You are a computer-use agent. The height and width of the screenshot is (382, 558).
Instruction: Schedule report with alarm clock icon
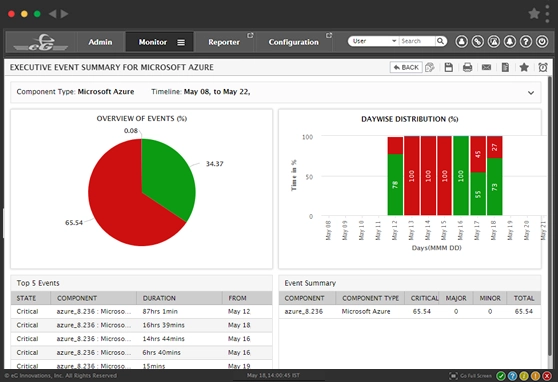point(543,67)
